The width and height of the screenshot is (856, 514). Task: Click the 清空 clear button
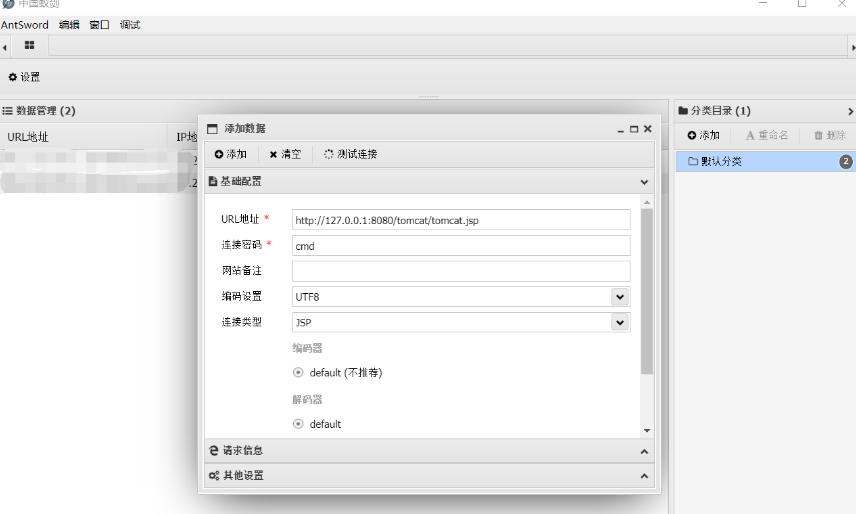click(285, 154)
